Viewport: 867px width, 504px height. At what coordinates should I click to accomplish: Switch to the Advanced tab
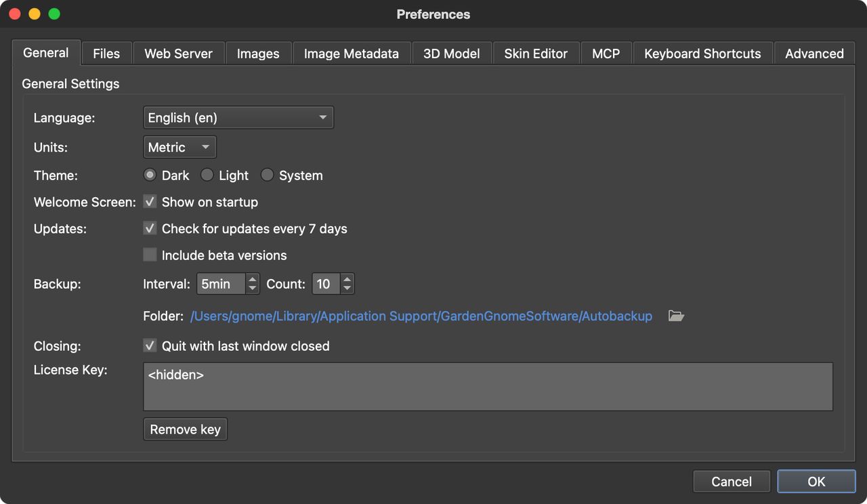814,54
